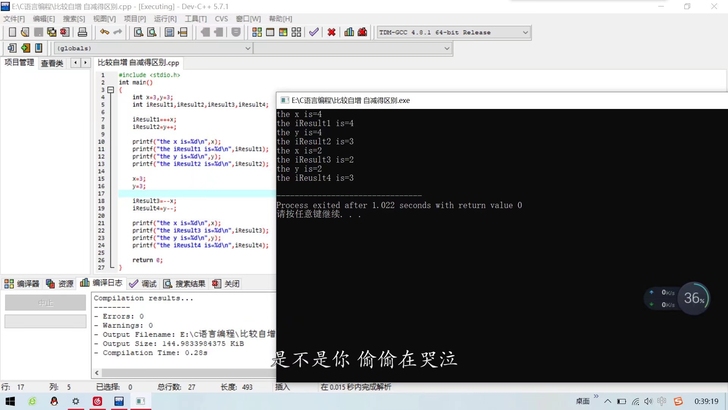728x410 pixels.
Task: Click the QQ penguin taskbar icon
Action: pos(54,401)
